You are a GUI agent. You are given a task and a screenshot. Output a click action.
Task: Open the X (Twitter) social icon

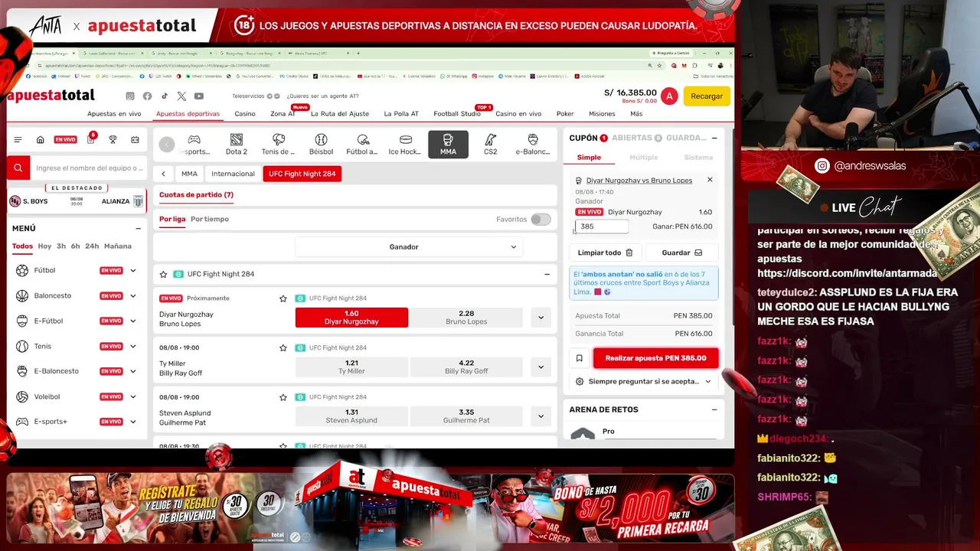tap(181, 96)
